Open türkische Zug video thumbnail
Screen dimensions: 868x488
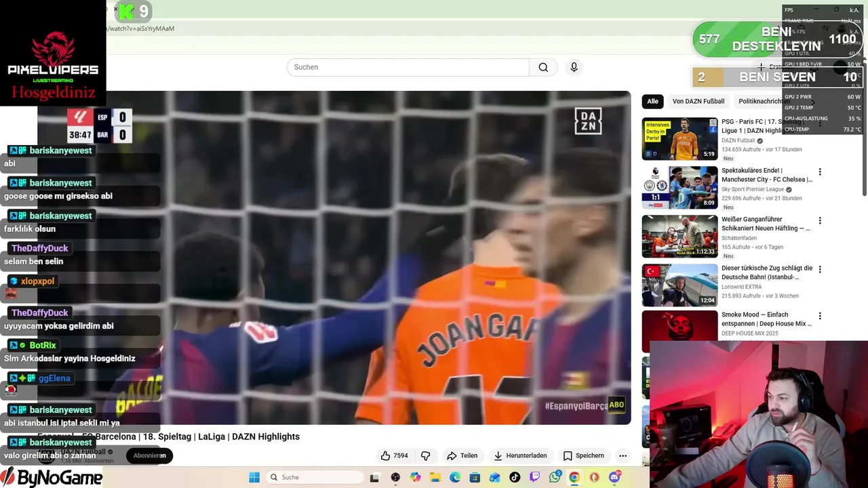tap(679, 285)
